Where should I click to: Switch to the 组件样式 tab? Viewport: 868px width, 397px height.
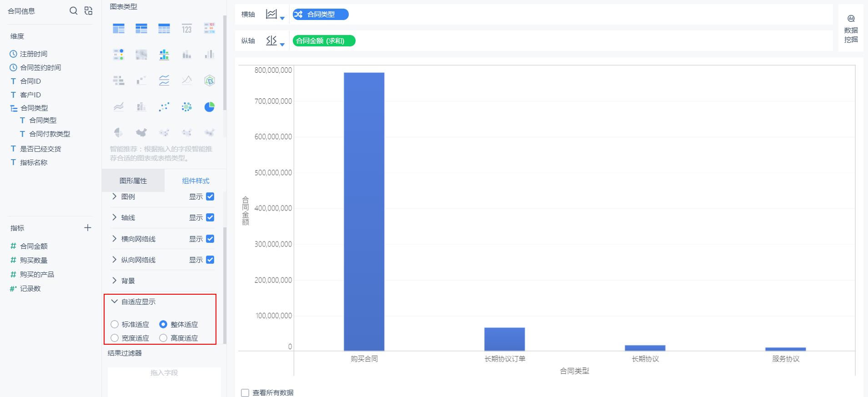click(x=196, y=181)
